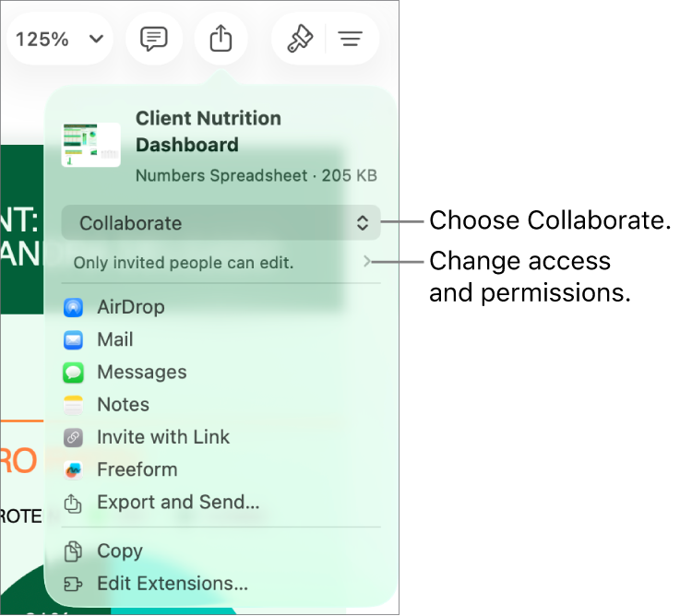
Task: Share via the AirDrop icon
Action: coord(73,307)
